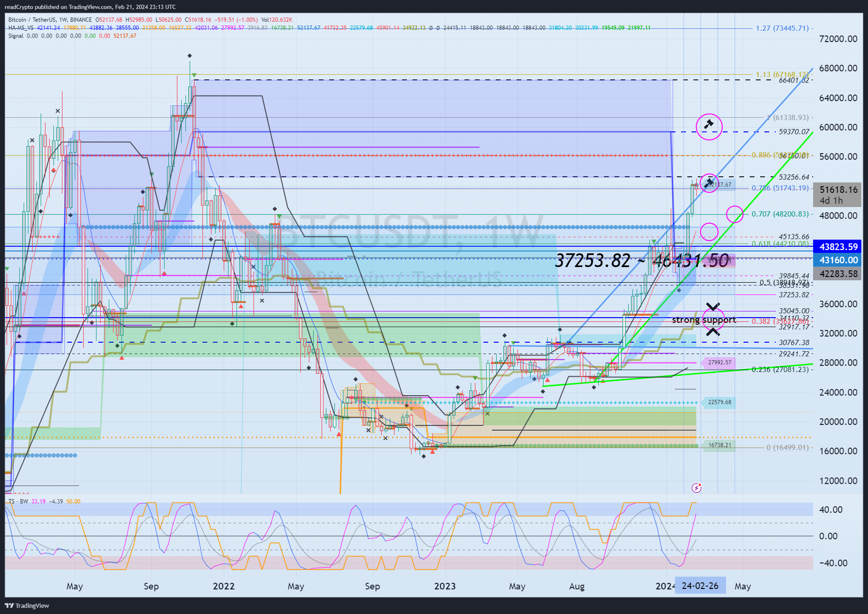Click the lightning bolt icon above the time axis
This screenshot has width=868, height=614.
(696, 487)
